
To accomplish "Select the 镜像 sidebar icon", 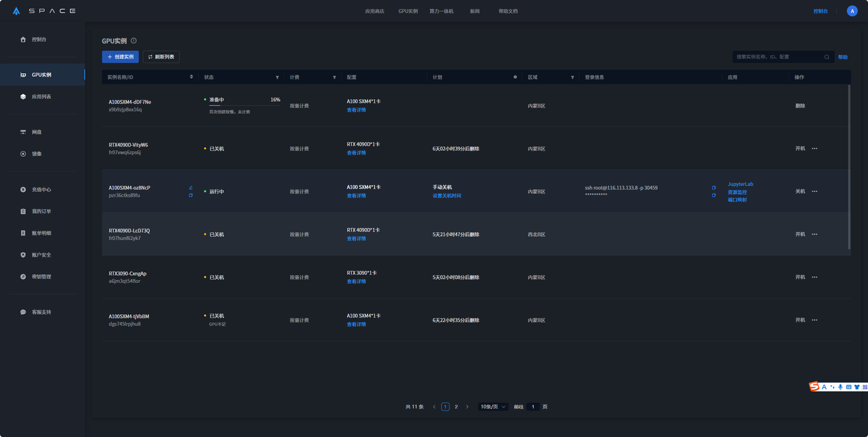I will point(23,153).
